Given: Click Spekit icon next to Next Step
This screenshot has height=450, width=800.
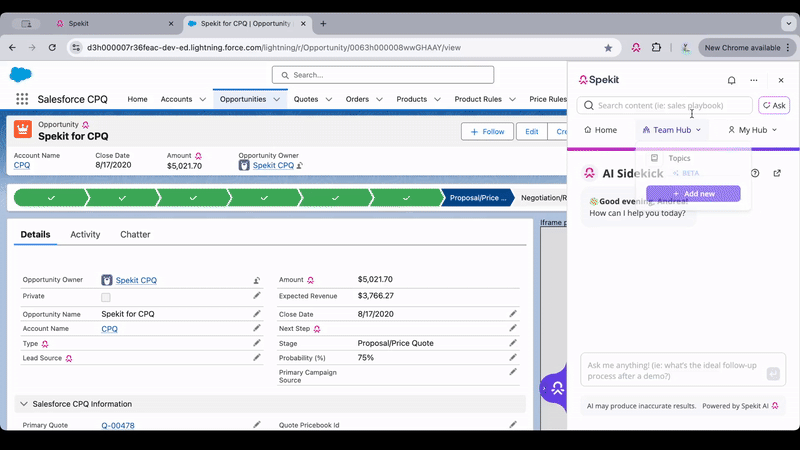Looking at the screenshot, I should [317, 329].
